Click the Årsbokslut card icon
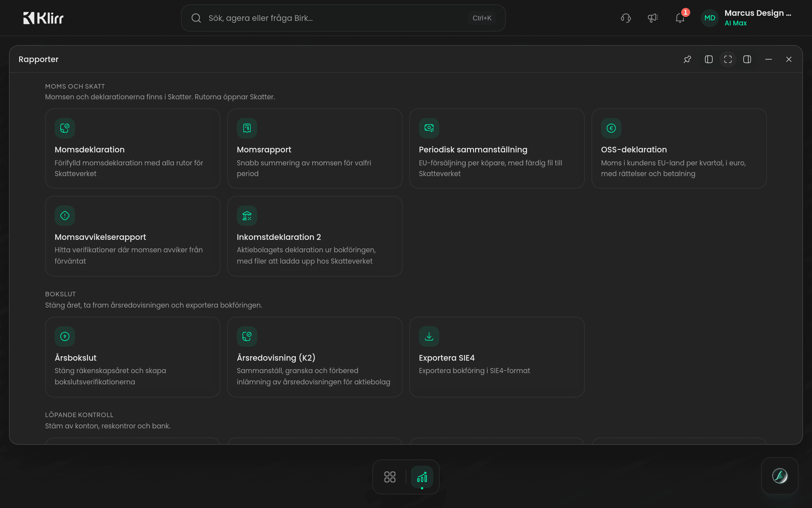 pos(65,336)
